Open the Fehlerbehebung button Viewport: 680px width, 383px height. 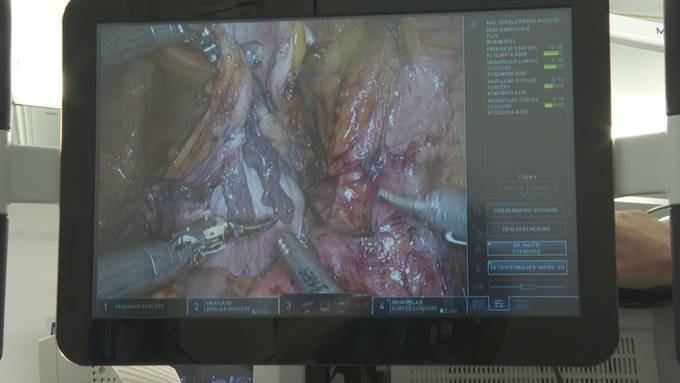click(526, 229)
